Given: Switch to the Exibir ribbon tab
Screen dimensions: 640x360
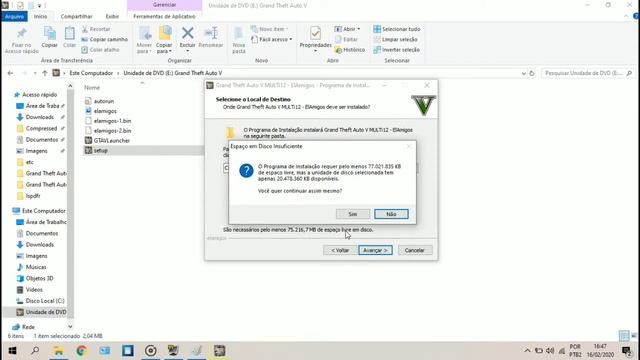Looking at the screenshot, I should 112,16.
